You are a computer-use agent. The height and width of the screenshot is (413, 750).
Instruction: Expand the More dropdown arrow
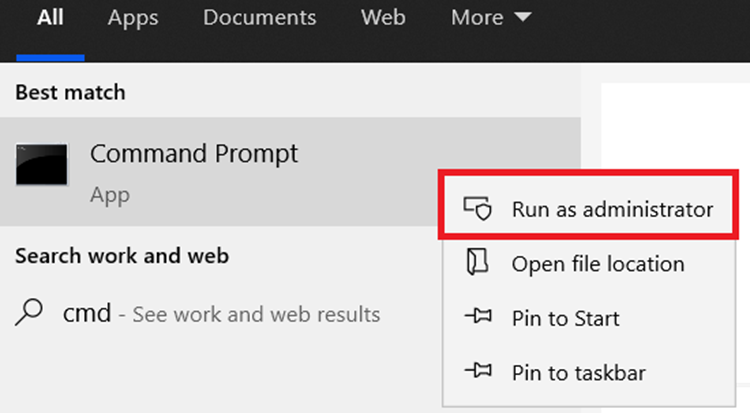click(523, 18)
